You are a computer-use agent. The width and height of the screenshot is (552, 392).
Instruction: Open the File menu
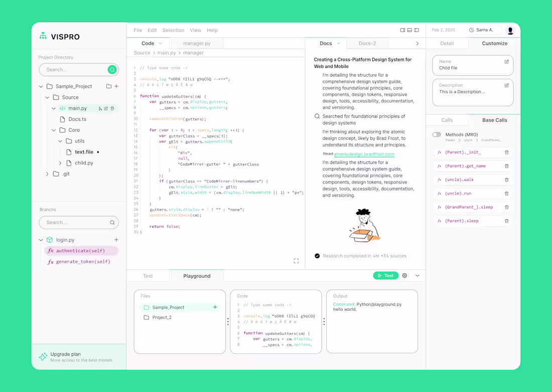coord(138,30)
